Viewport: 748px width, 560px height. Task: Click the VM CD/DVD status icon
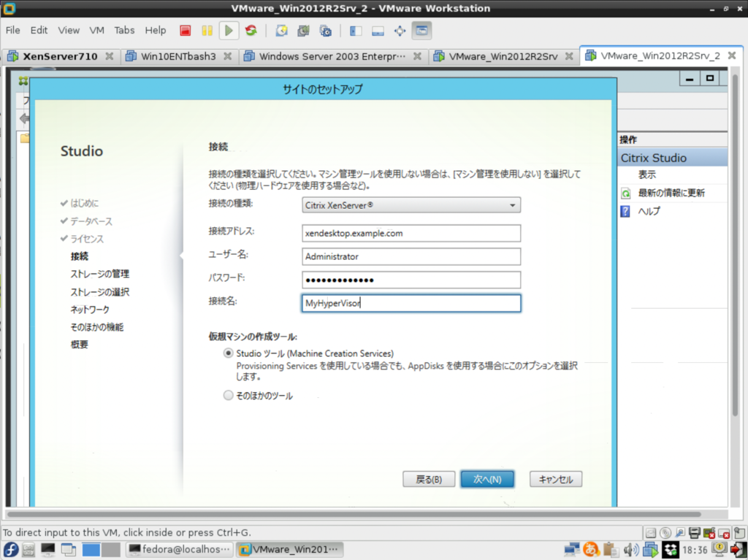(x=665, y=533)
